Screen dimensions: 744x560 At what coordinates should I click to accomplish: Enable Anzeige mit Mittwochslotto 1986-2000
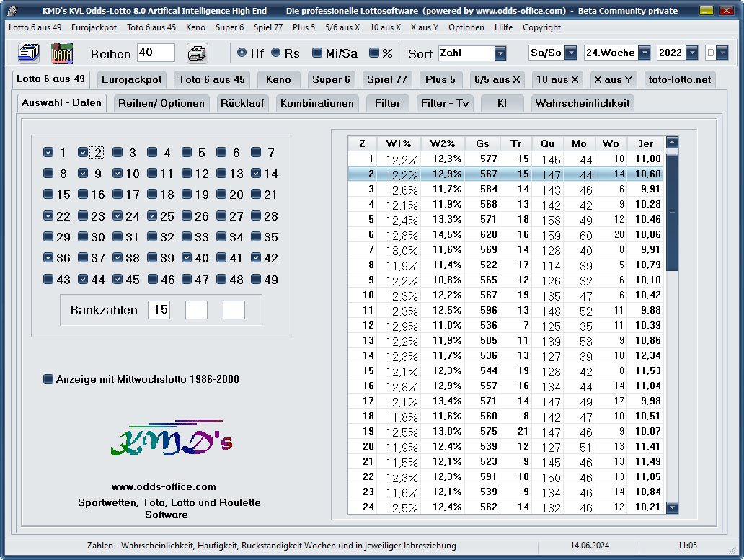pos(48,379)
